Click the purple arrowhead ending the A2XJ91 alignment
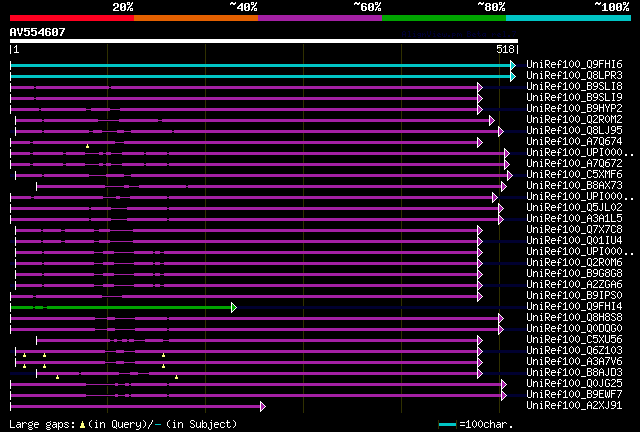 [263, 407]
